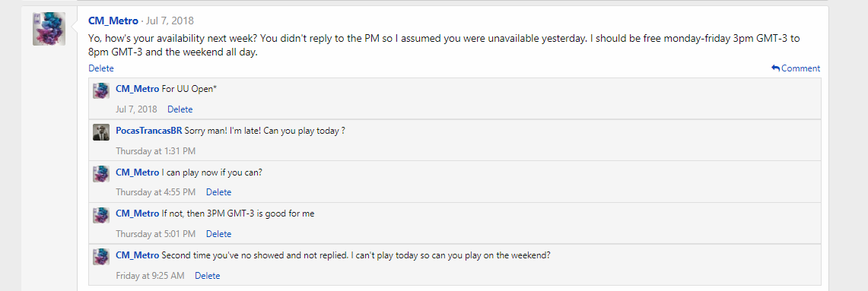The width and height of the screenshot is (868, 291).
Task: Delete the 'For UU Open*' comment
Action: click(180, 109)
